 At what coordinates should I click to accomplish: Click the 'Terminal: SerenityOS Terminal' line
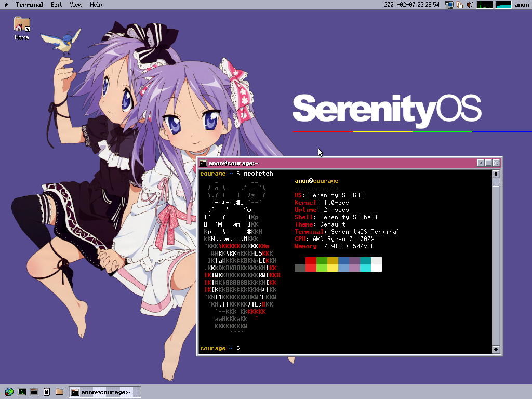tap(347, 232)
